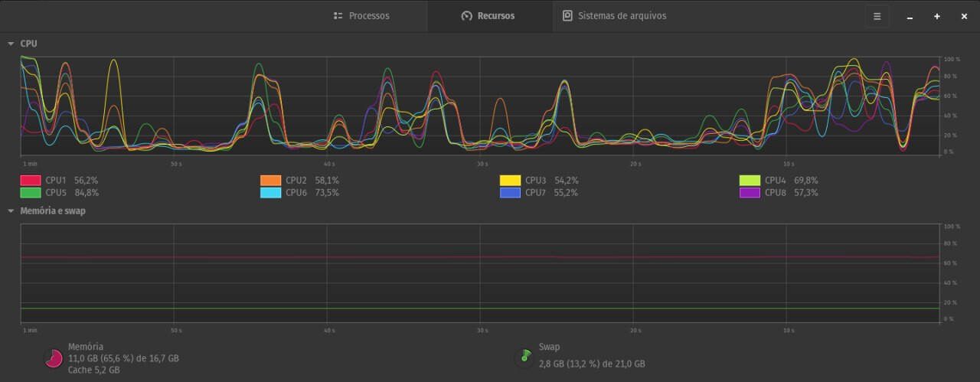The height and width of the screenshot is (382, 980).
Task: Click the Recursos gauge icon
Action: pyautogui.click(x=466, y=16)
